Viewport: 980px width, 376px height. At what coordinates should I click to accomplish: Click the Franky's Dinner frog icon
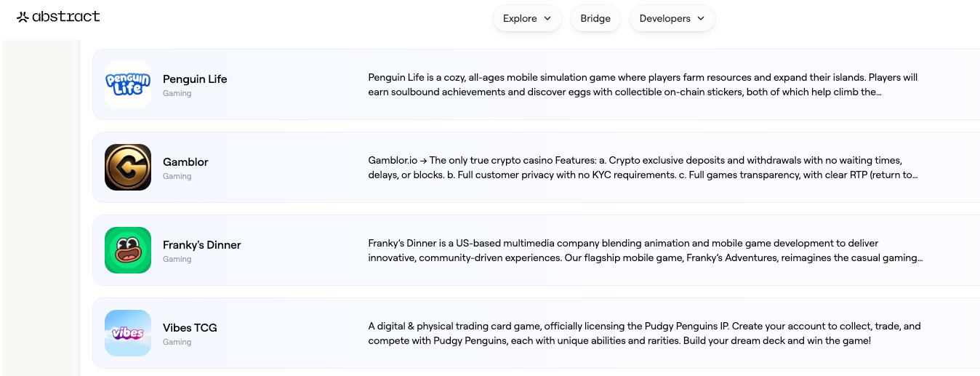[x=128, y=250]
